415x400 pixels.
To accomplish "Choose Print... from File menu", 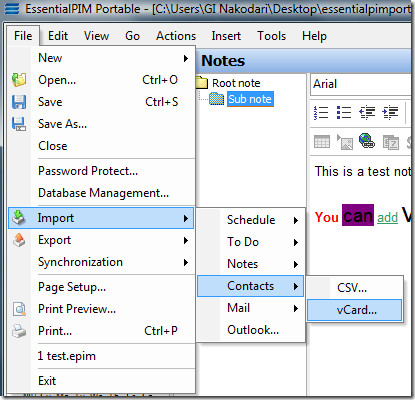I will click(x=101, y=331).
